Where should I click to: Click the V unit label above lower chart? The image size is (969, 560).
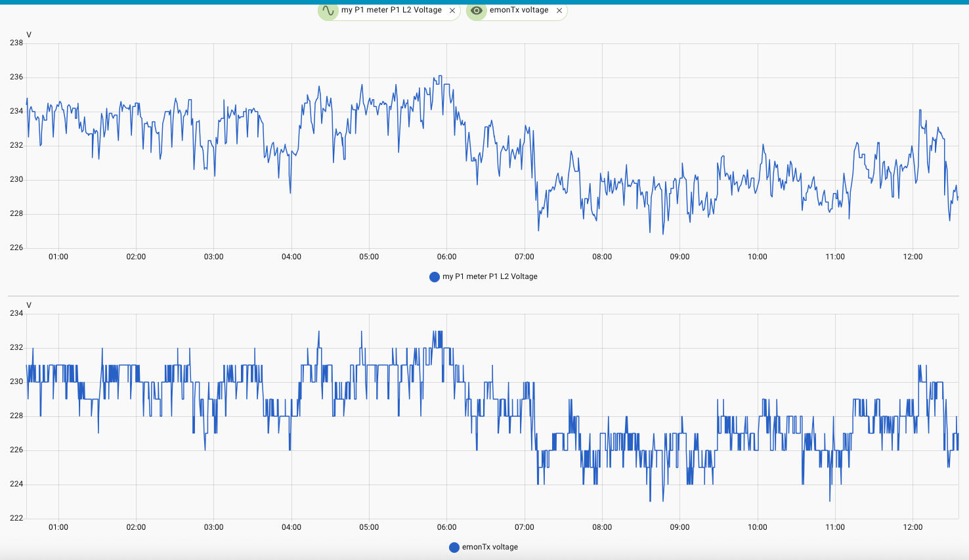tap(29, 305)
